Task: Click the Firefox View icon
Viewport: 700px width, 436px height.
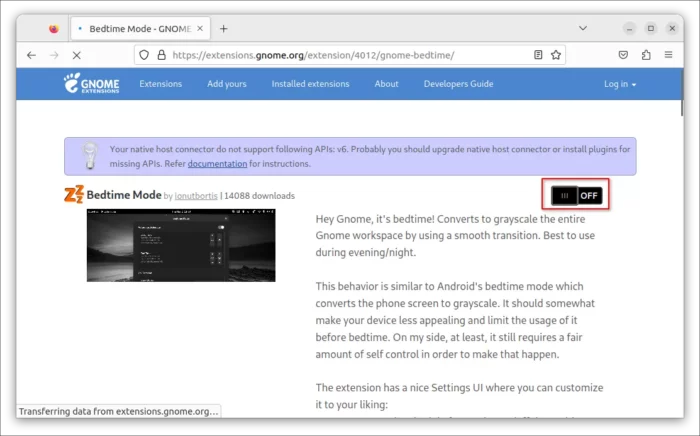Action: pyautogui.click(x=54, y=29)
